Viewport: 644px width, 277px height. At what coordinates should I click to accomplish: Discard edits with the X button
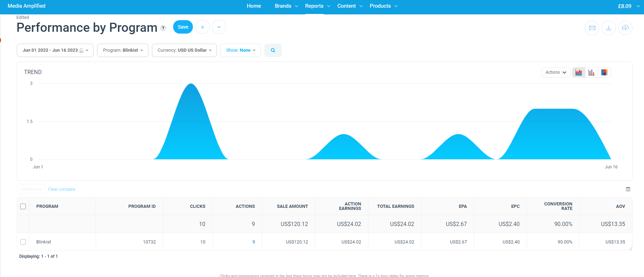pos(203,27)
